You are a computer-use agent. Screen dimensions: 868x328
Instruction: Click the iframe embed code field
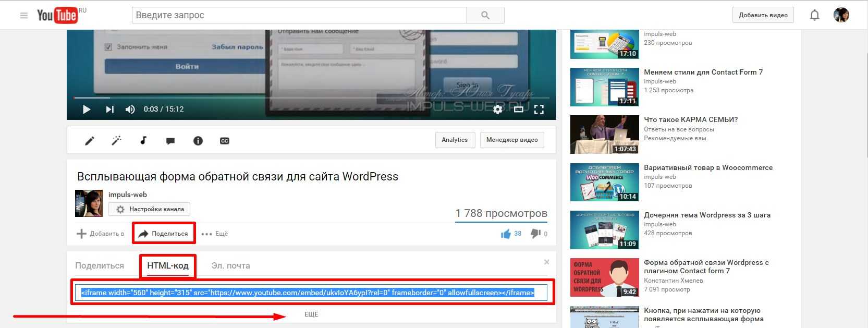click(x=311, y=293)
